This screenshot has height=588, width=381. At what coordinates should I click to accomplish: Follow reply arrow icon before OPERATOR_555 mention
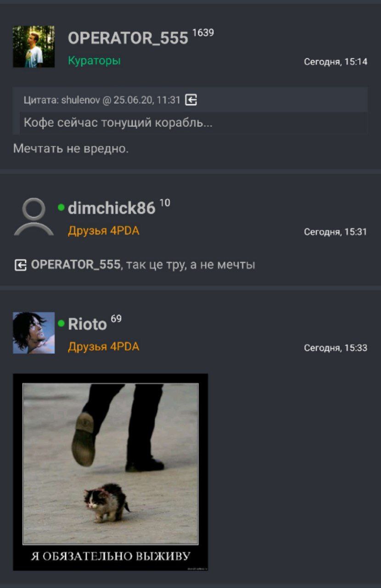pos(20,265)
